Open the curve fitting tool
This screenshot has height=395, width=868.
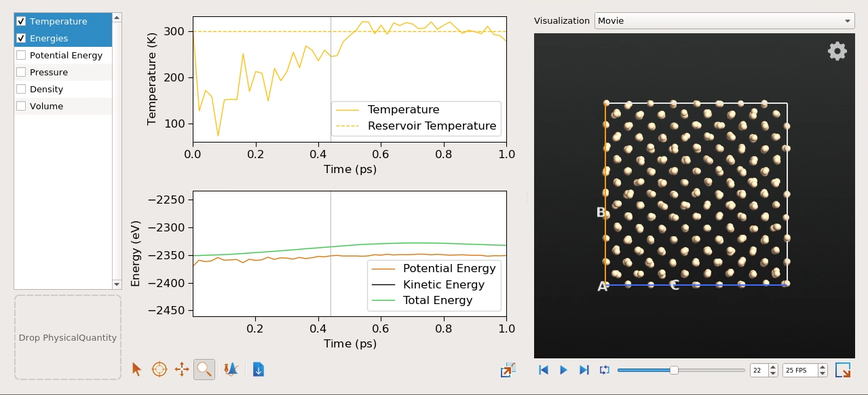coord(231,369)
